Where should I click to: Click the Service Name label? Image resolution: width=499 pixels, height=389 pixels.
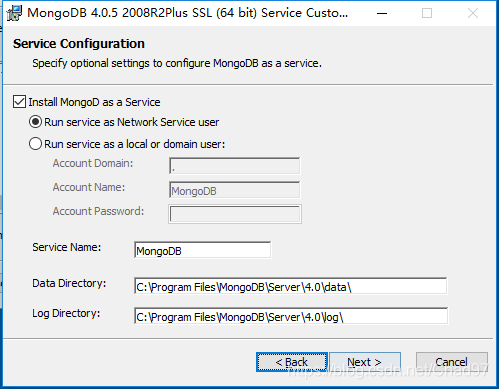pos(67,247)
